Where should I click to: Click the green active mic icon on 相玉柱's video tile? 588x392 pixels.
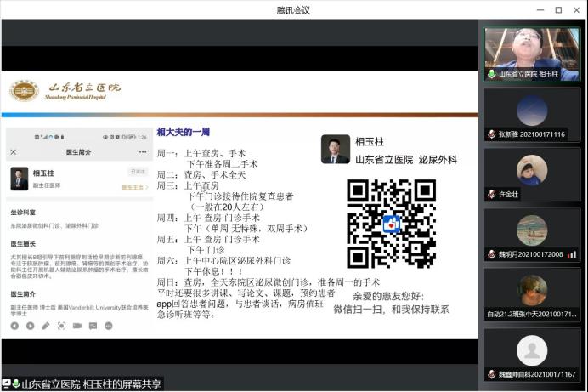(x=492, y=74)
